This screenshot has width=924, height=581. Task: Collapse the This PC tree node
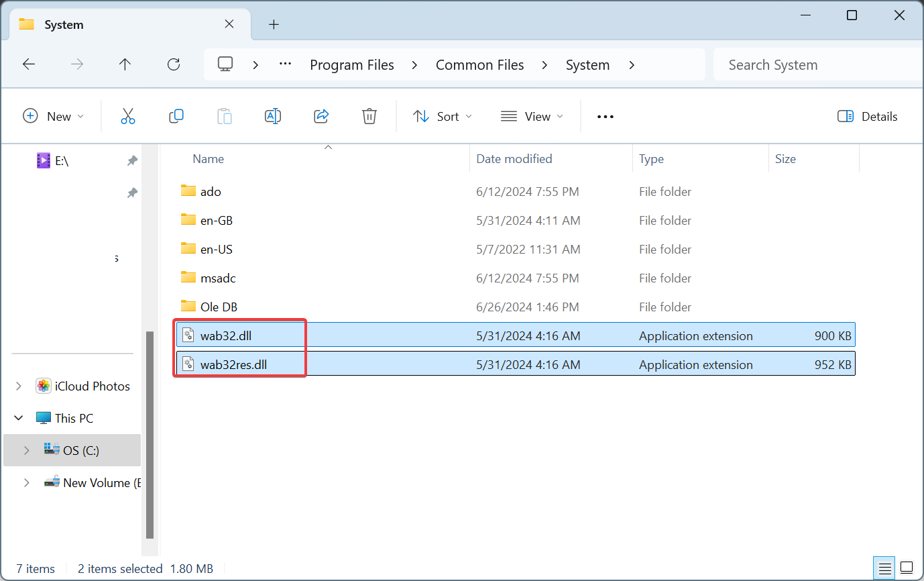[x=19, y=418]
